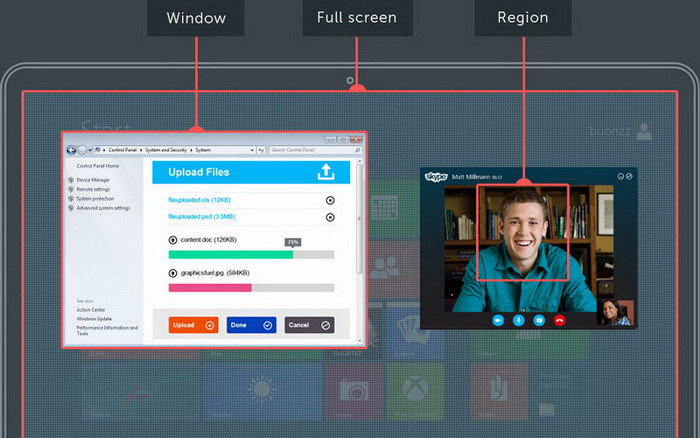Screen dimensions: 700x438
Task: End the call with the red hang-up button
Action: (x=560, y=320)
